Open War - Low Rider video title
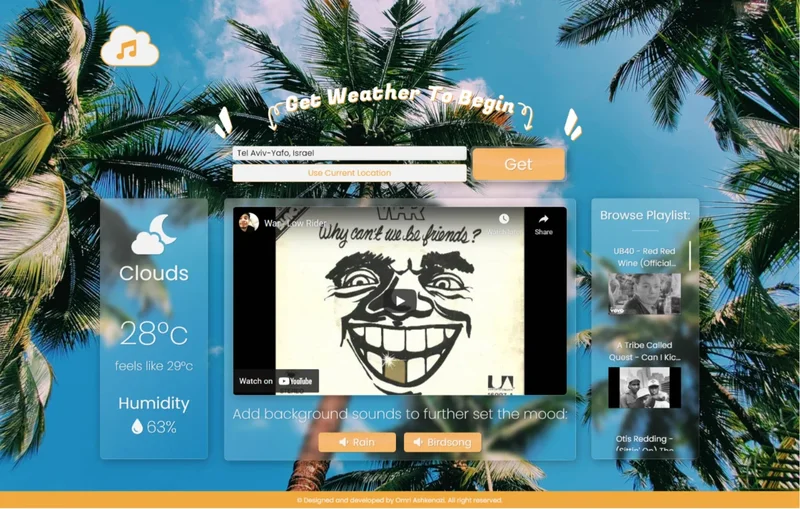Screen dimensions: 800x509 pos(295,223)
